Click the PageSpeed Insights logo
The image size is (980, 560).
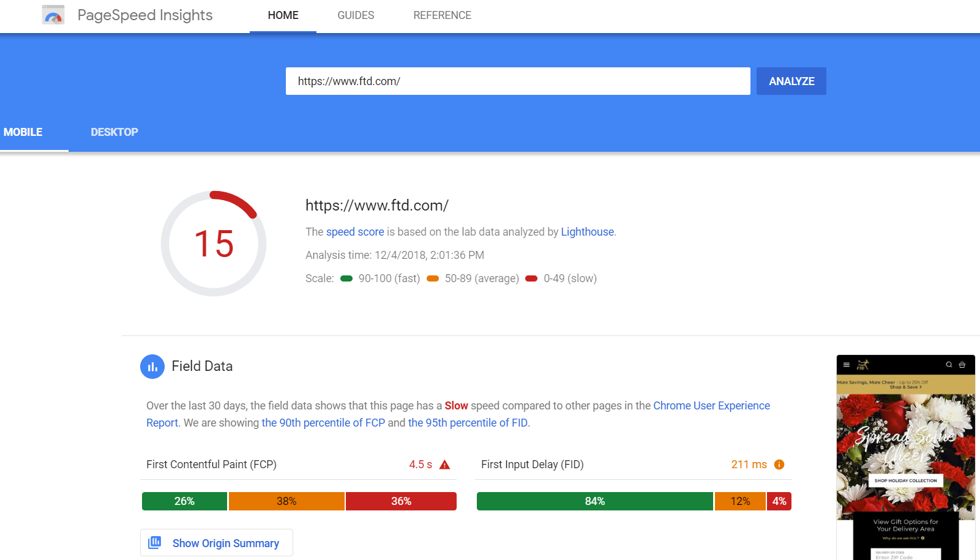pyautogui.click(x=53, y=15)
